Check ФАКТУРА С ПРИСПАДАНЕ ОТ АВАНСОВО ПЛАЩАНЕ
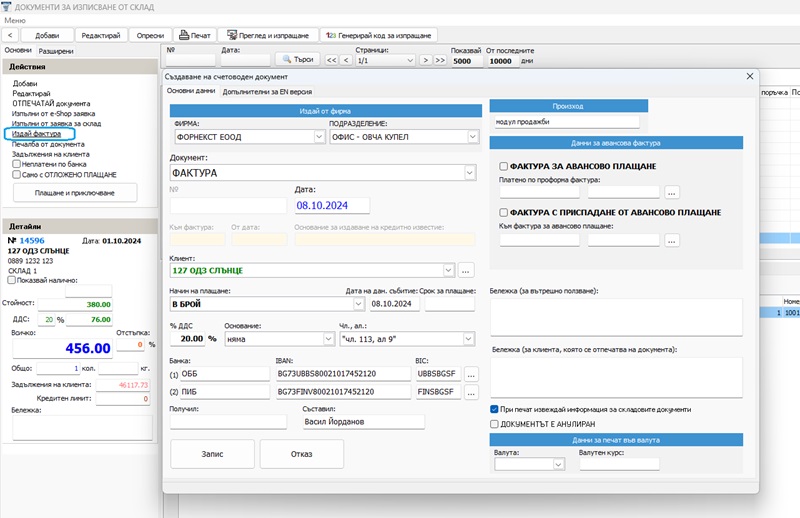The height and width of the screenshot is (518, 800). [x=504, y=212]
